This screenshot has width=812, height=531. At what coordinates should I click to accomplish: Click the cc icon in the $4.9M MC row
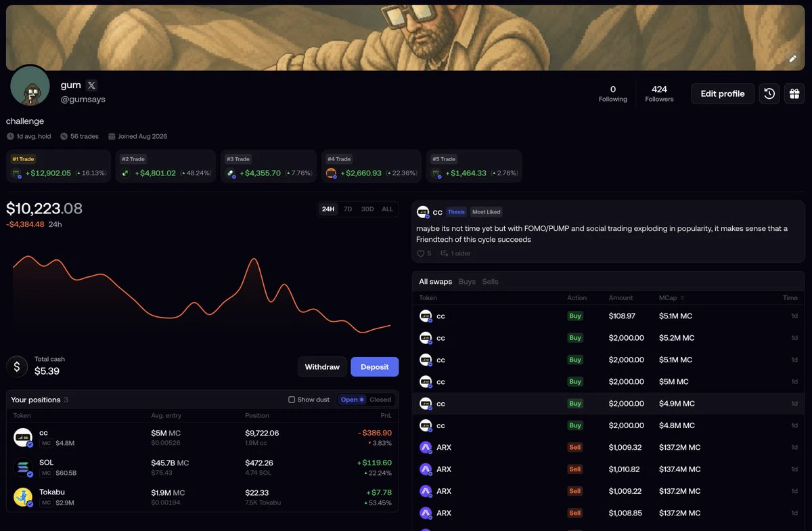click(x=426, y=404)
